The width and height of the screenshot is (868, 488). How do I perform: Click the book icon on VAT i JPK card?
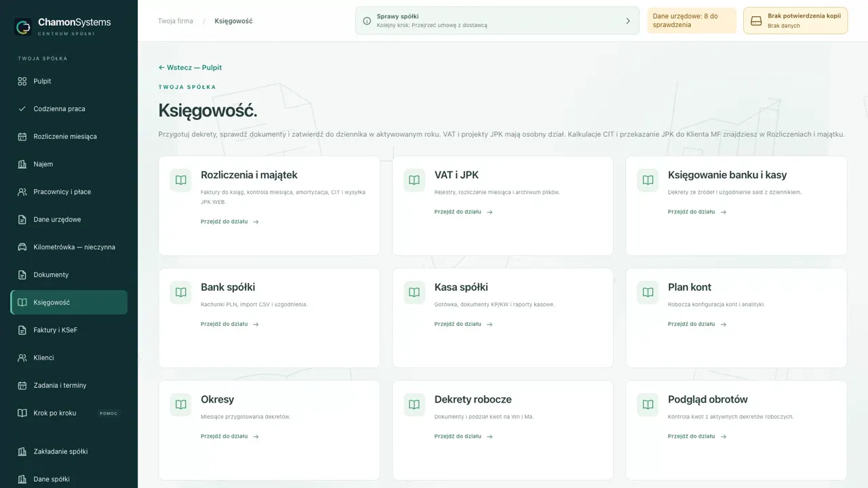414,180
